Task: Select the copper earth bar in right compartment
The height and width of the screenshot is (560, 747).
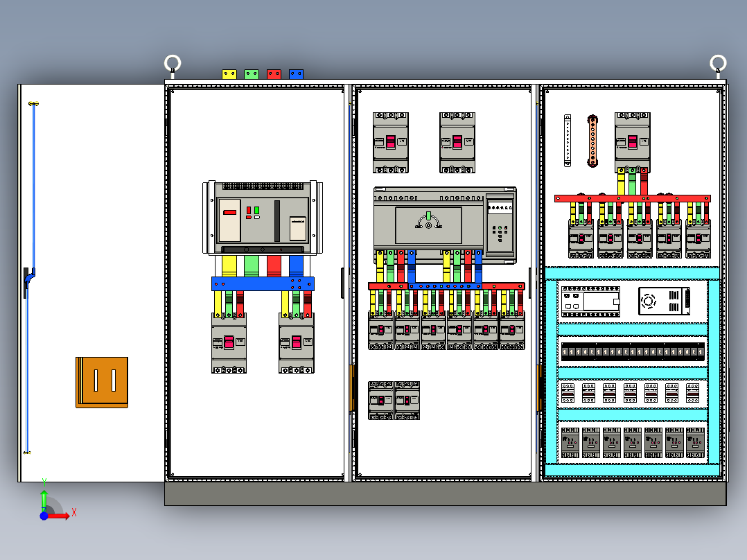Action: [592, 141]
